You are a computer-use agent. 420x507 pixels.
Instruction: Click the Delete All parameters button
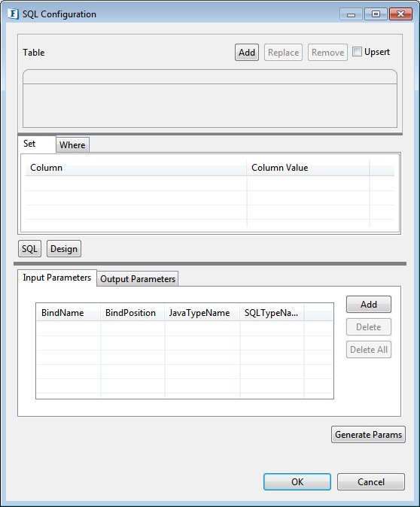pyautogui.click(x=369, y=350)
